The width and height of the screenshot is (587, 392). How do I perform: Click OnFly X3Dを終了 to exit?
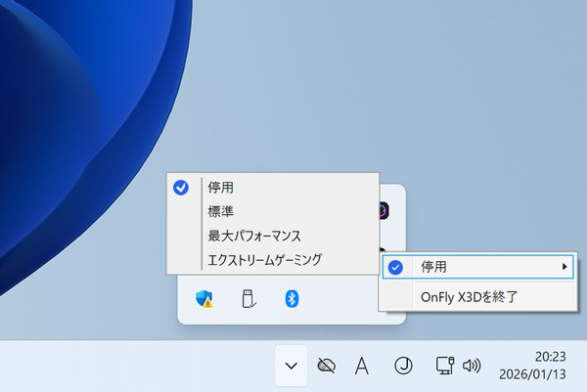click(x=477, y=297)
